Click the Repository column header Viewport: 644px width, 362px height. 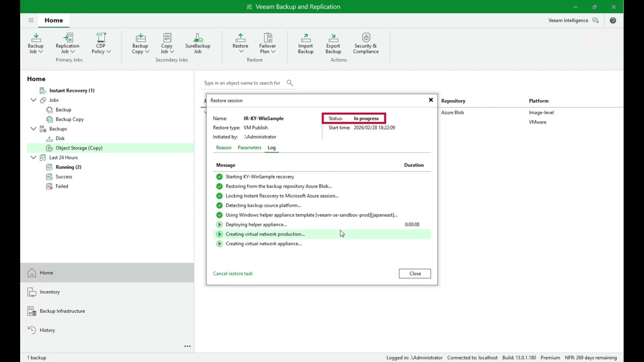pyautogui.click(x=453, y=101)
